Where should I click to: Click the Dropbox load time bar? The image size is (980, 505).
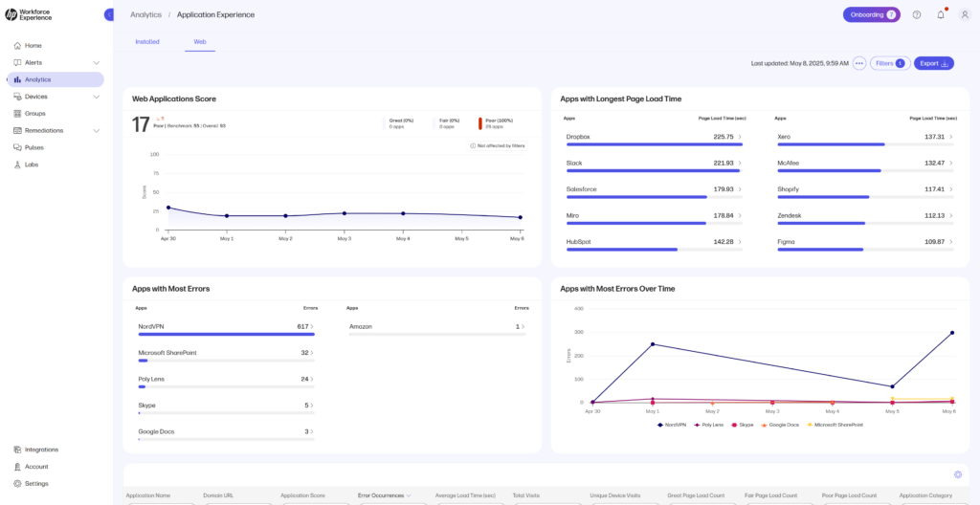[655, 144]
